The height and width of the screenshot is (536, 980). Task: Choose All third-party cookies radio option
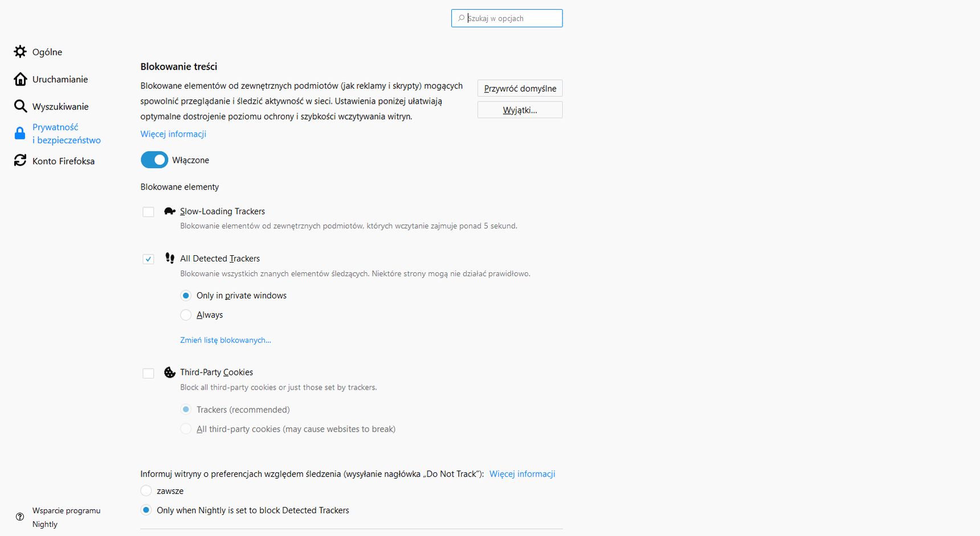[x=186, y=429]
